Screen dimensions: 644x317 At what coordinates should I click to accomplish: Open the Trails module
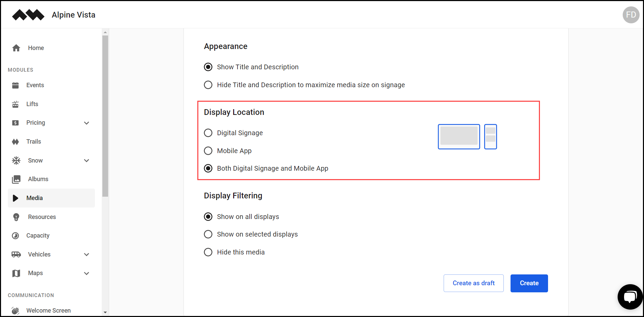coord(51,142)
